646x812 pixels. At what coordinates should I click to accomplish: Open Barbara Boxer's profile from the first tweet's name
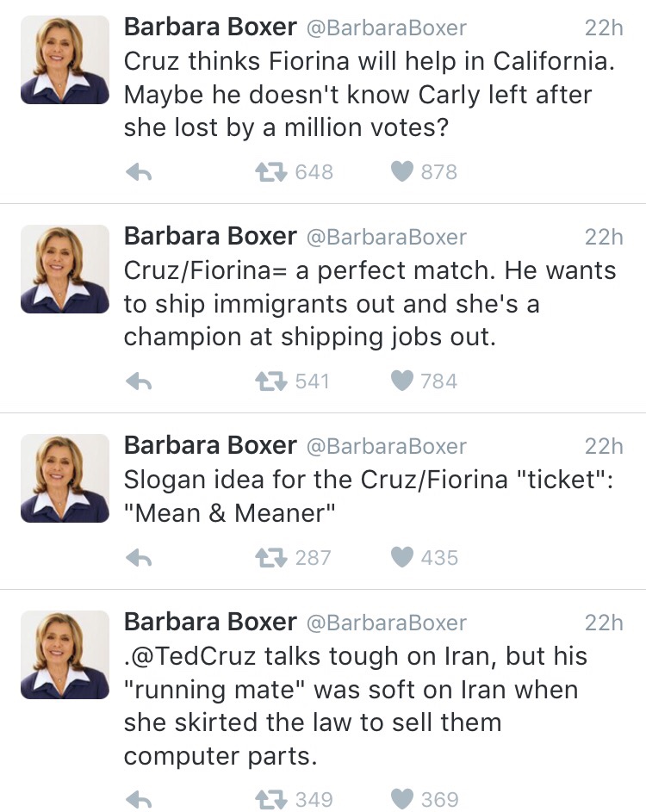210,27
